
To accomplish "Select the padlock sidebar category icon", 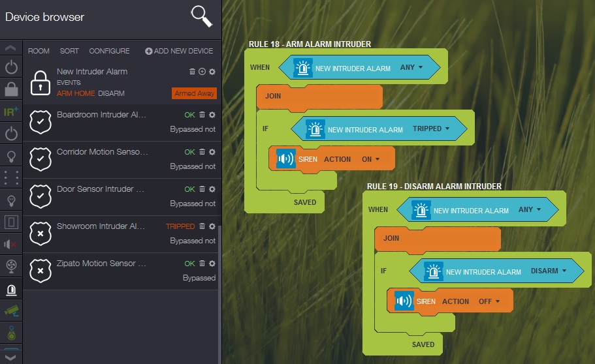I will click(11, 89).
